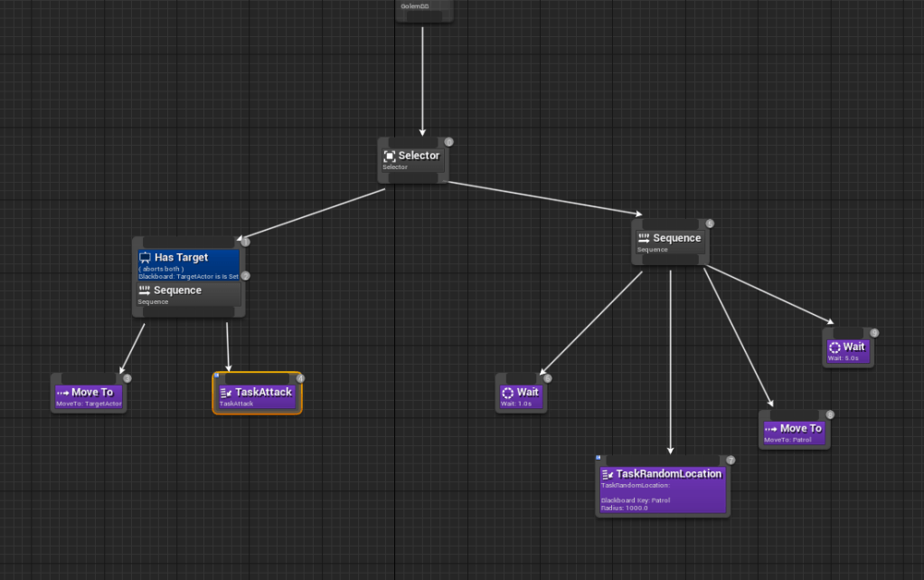The width and height of the screenshot is (924, 580).
Task: Select the TaskAttack node title
Action: (263, 392)
